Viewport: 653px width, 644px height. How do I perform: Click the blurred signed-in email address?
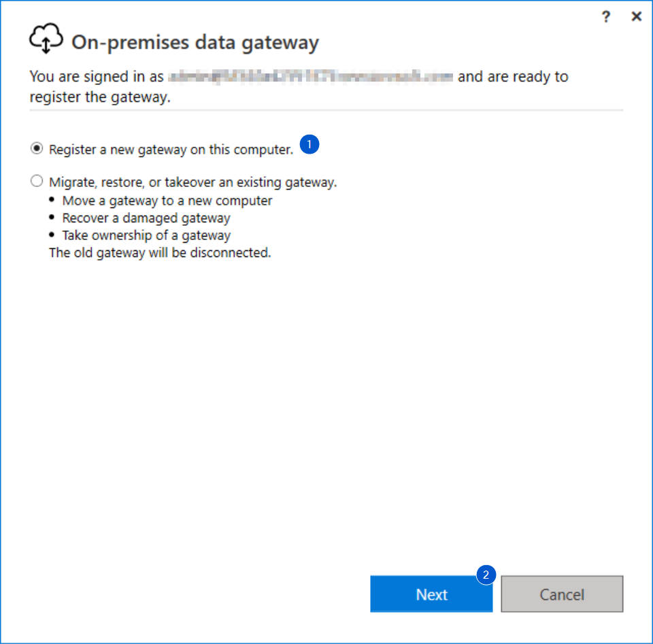310,77
